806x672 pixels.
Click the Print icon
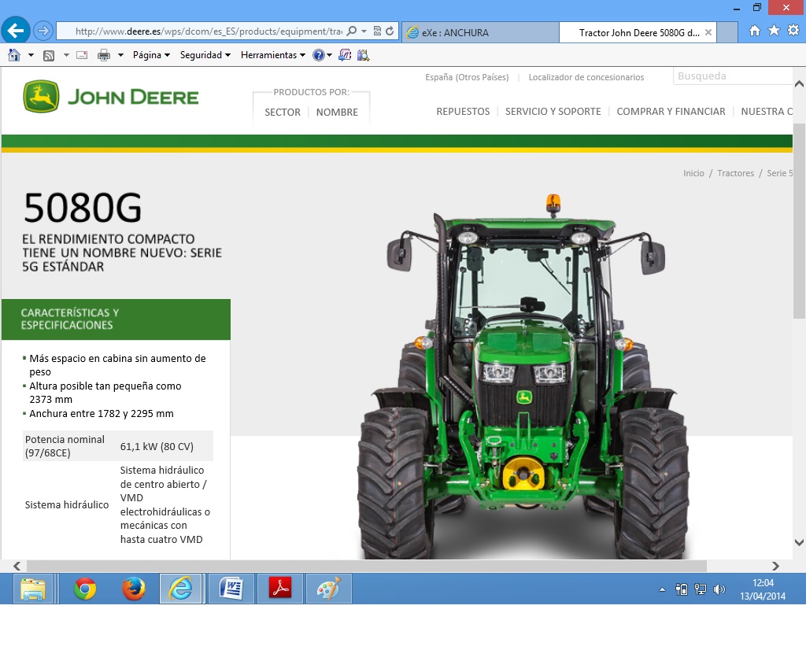tap(104, 55)
